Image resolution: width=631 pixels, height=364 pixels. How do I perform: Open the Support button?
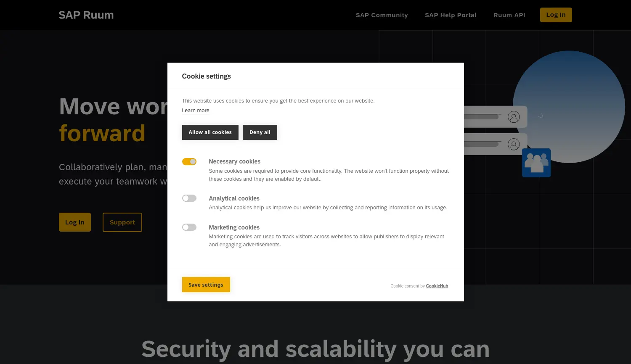(122, 222)
